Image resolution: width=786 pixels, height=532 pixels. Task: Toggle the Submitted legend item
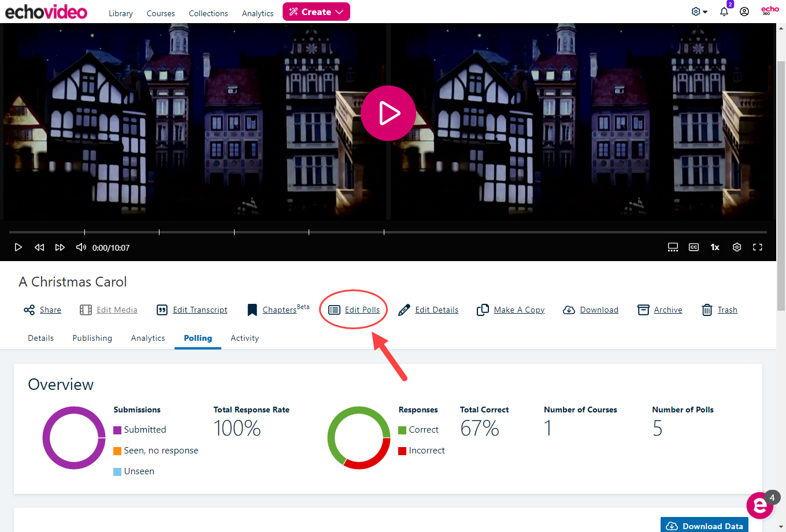tap(140, 430)
